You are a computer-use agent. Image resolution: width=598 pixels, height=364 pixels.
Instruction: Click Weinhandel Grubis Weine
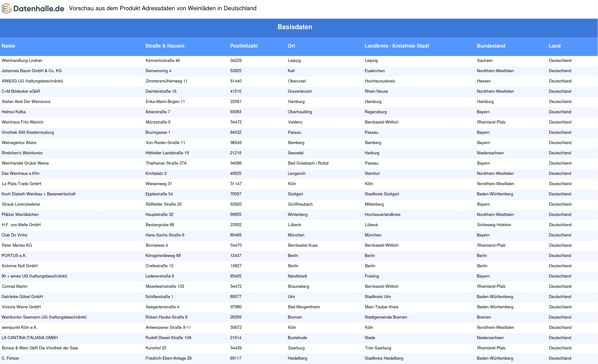pyautogui.click(x=25, y=163)
